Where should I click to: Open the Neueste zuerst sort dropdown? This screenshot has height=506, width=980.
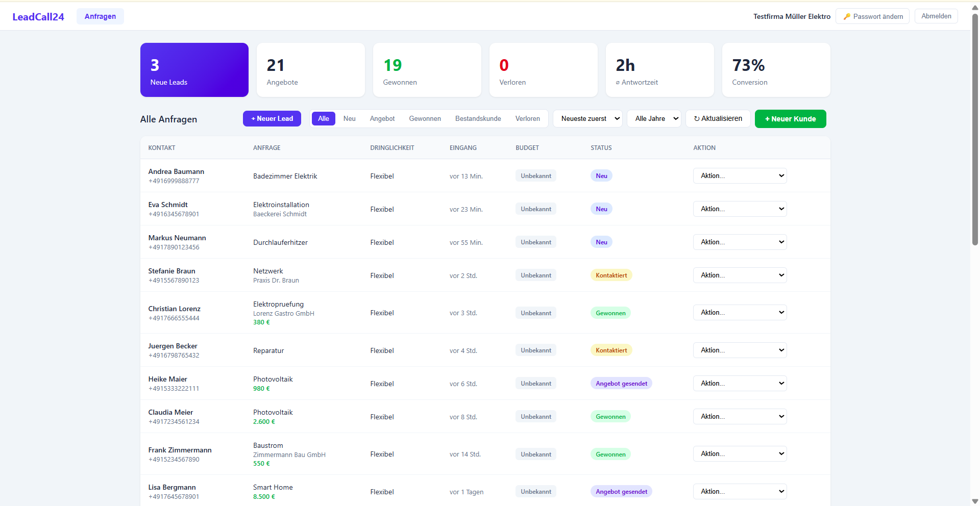tap(587, 118)
